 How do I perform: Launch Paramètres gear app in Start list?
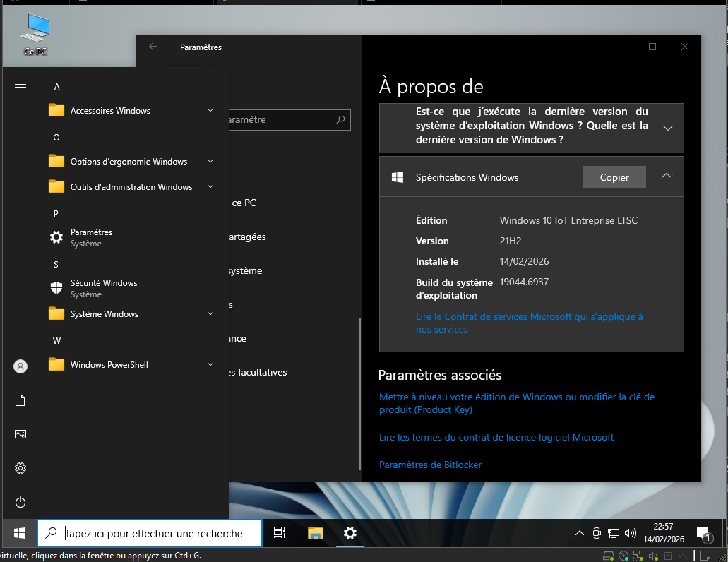[56, 237]
